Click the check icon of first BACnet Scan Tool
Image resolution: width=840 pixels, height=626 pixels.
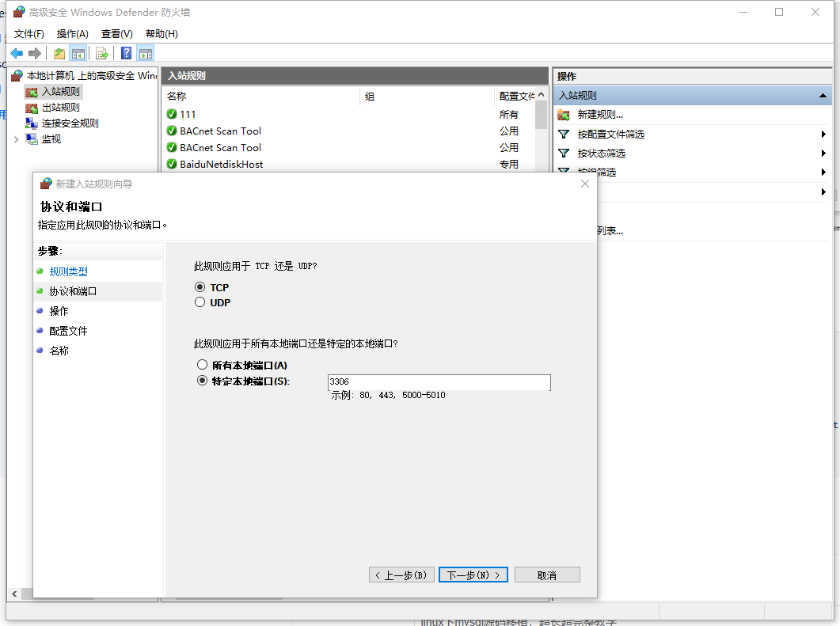tap(172, 131)
